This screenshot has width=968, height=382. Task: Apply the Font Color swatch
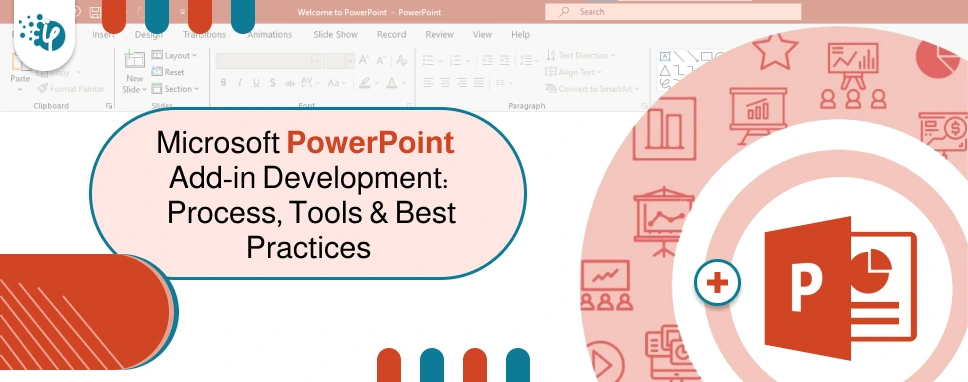pos(391,83)
